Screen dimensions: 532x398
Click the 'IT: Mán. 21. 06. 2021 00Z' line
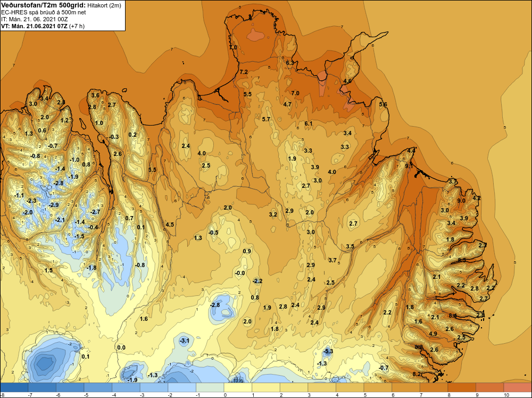tap(34, 19)
